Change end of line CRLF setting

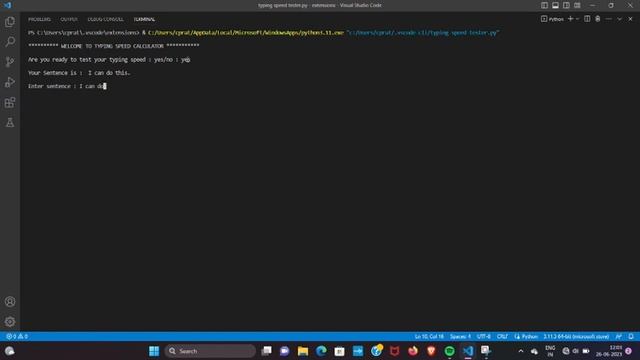[x=502, y=336]
